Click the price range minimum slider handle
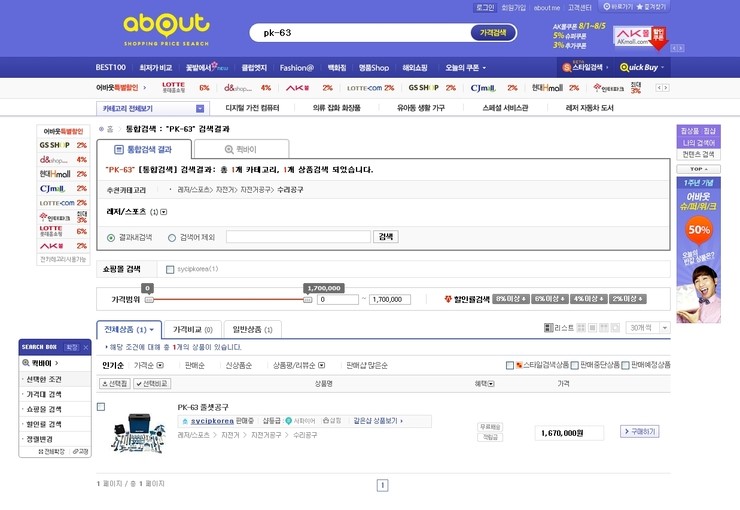 (x=149, y=300)
